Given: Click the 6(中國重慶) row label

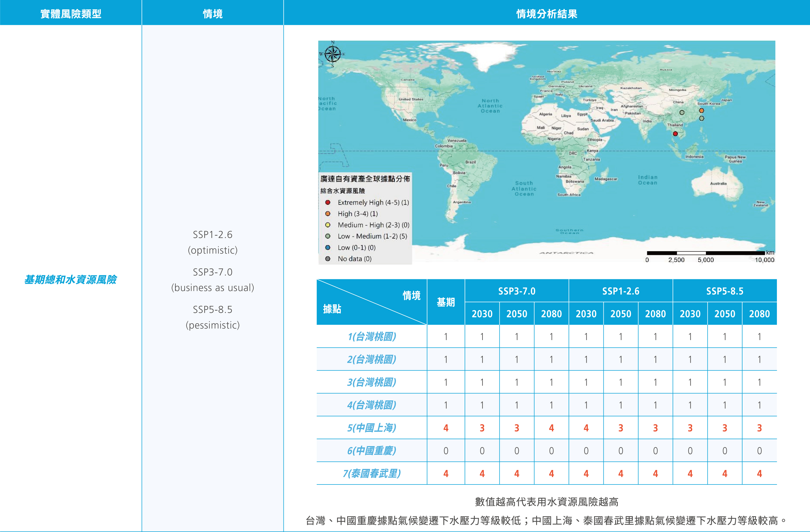Looking at the screenshot, I should coord(372,451).
